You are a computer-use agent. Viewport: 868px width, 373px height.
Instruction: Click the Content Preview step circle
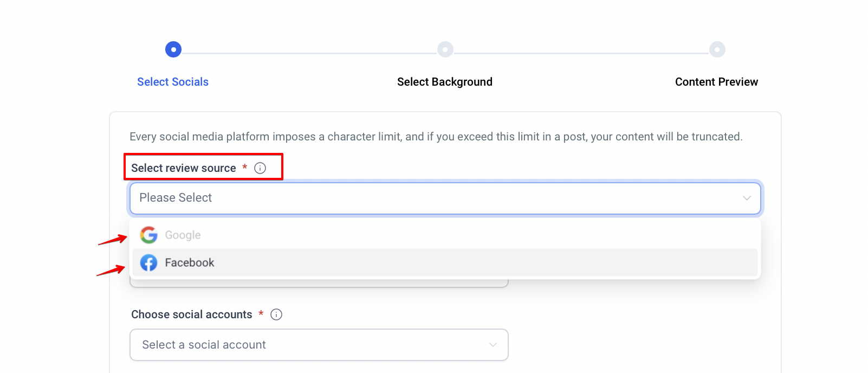(717, 49)
